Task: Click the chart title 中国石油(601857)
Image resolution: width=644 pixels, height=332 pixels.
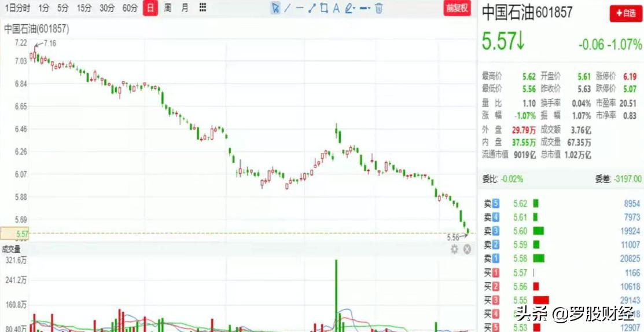Action: (x=36, y=29)
